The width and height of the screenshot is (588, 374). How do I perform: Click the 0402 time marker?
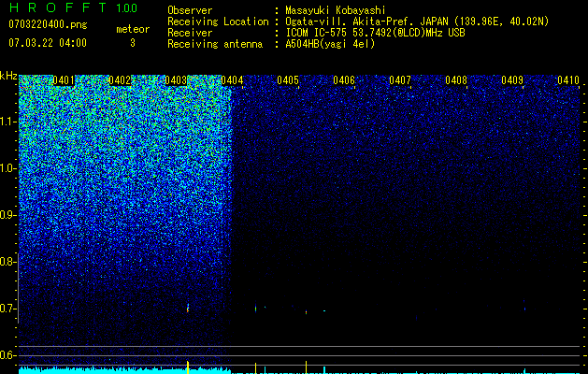[x=120, y=80]
